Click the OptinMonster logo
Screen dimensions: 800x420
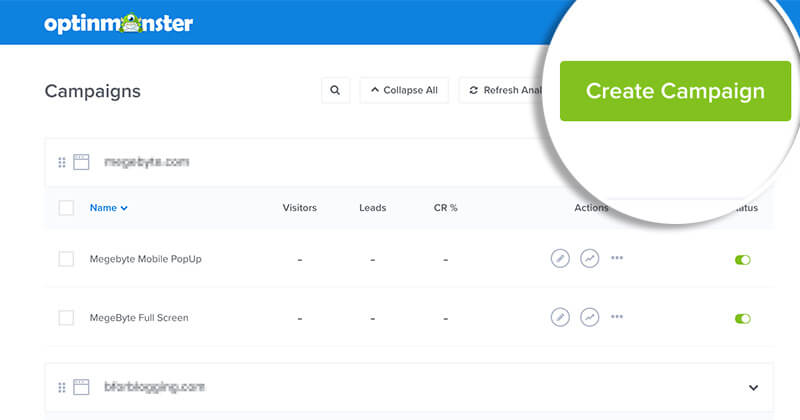pos(118,23)
